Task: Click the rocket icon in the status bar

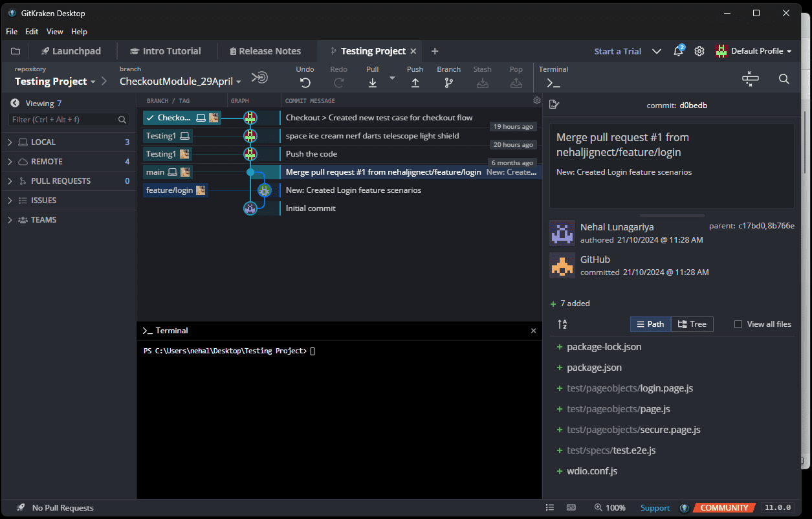Action: (x=21, y=508)
